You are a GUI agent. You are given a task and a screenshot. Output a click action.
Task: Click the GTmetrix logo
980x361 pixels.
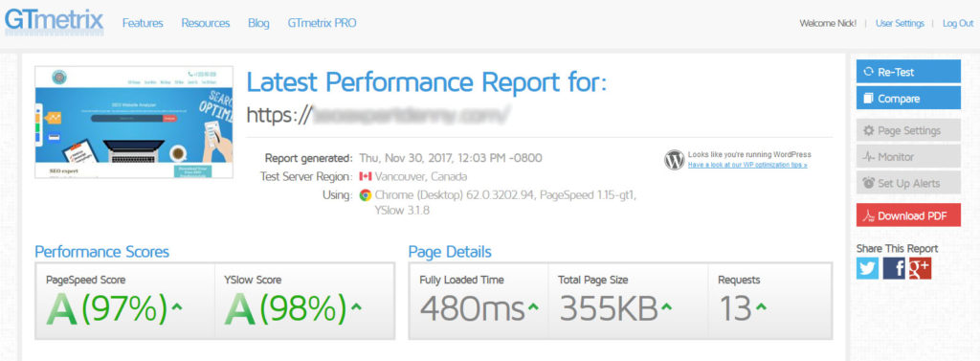coord(54,21)
